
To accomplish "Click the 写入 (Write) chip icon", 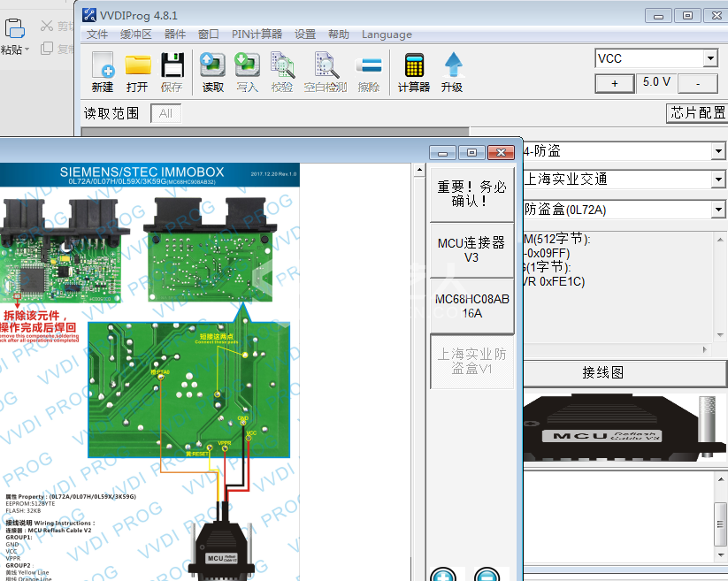I will click(247, 65).
